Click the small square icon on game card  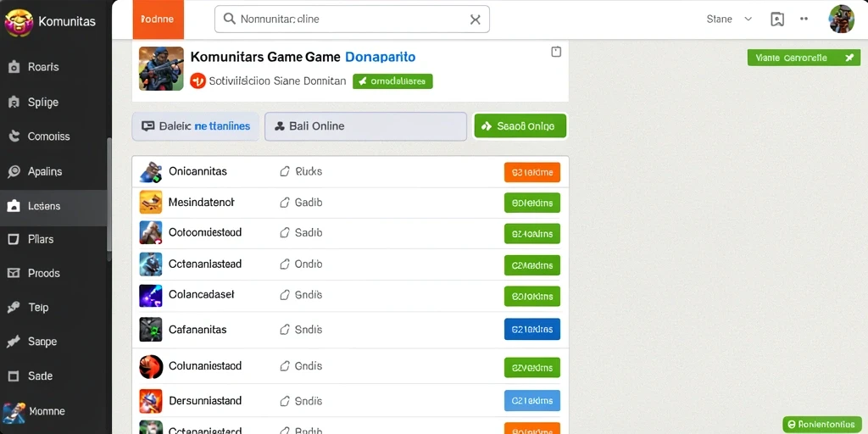556,52
